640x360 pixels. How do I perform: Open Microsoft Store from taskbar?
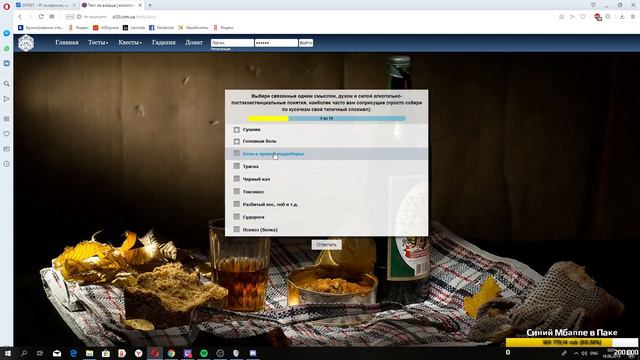[x=106, y=353]
